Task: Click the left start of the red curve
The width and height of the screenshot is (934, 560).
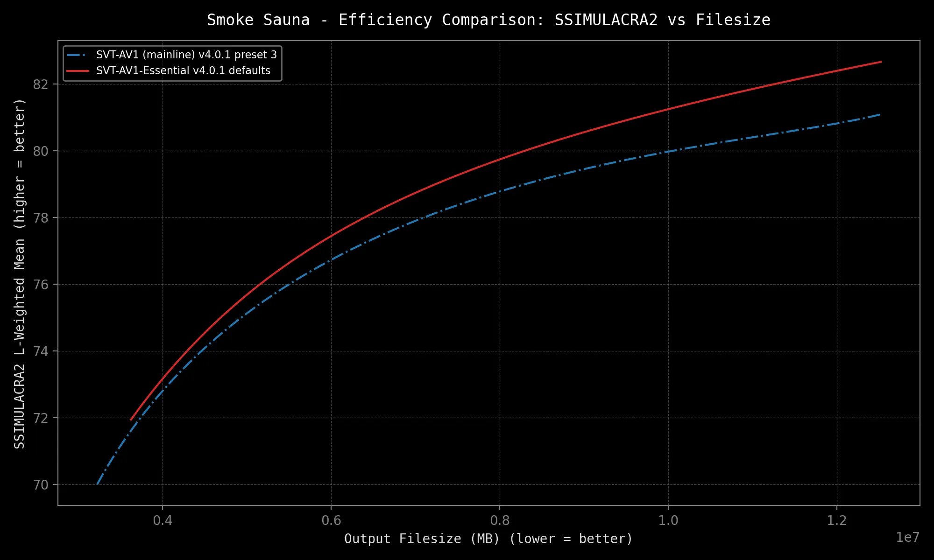Action: coord(131,420)
